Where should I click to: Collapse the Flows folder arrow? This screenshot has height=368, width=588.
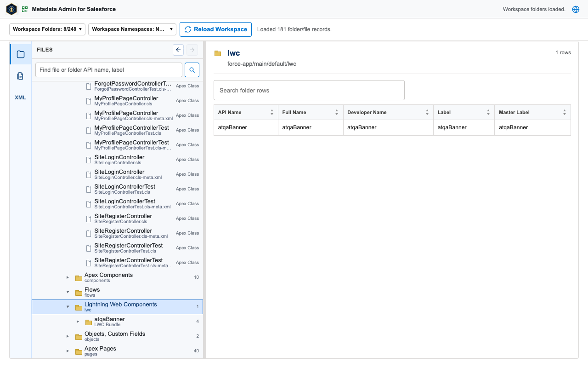[x=68, y=292]
